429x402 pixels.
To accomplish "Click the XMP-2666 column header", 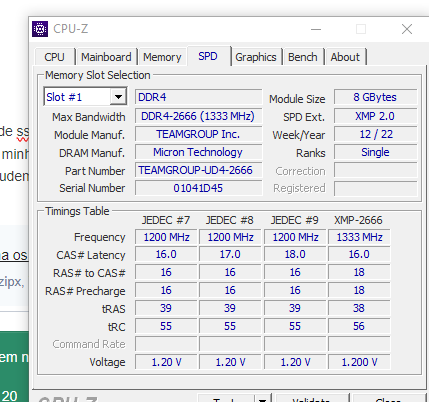I will [x=358, y=220].
